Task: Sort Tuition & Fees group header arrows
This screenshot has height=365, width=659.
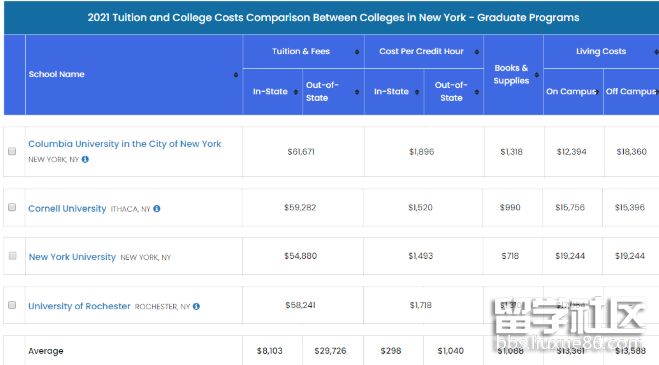Action: click(357, 52)
